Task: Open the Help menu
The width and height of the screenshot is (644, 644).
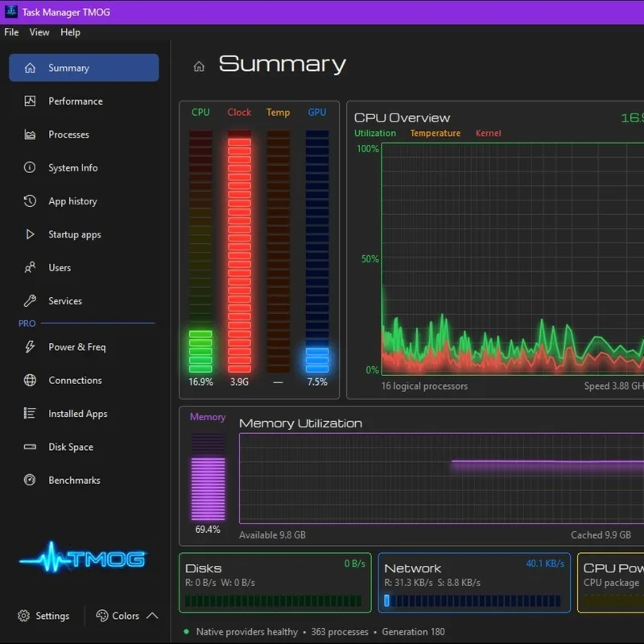Action: tap(70, 32)
